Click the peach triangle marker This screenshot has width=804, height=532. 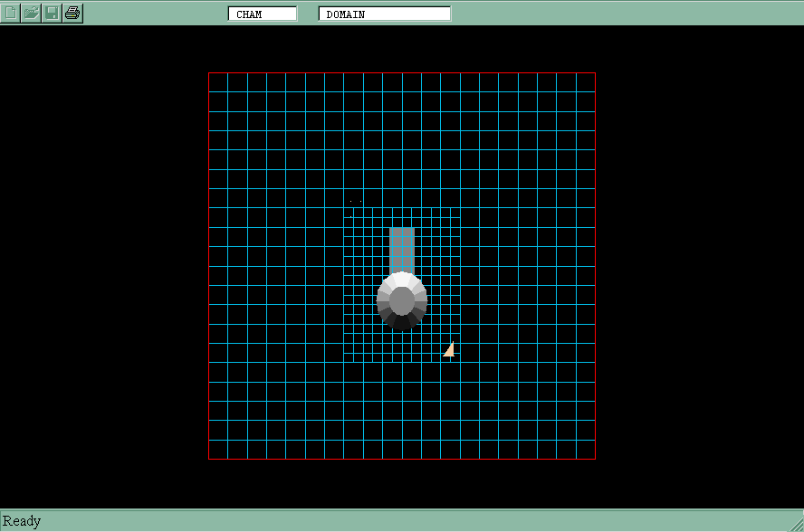pos(449,351)
